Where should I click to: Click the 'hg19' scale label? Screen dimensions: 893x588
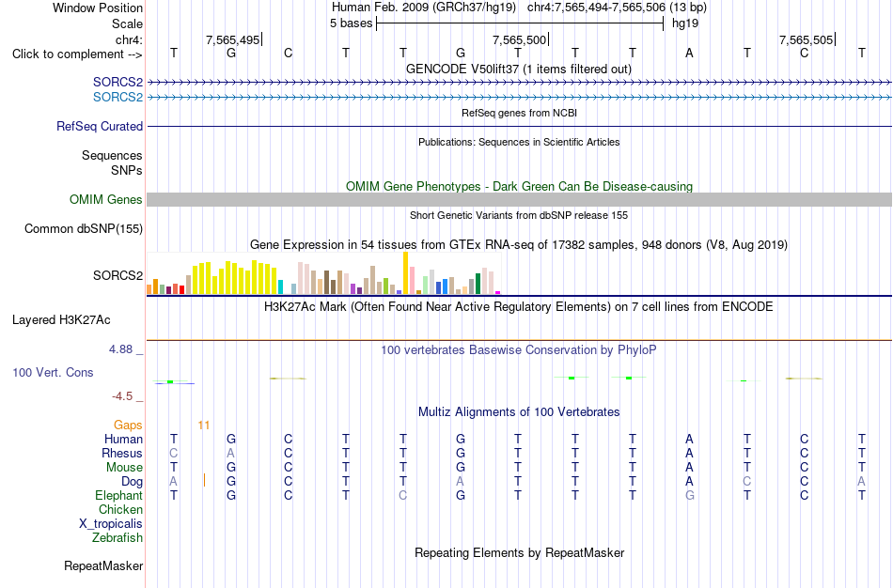[685, 23]
